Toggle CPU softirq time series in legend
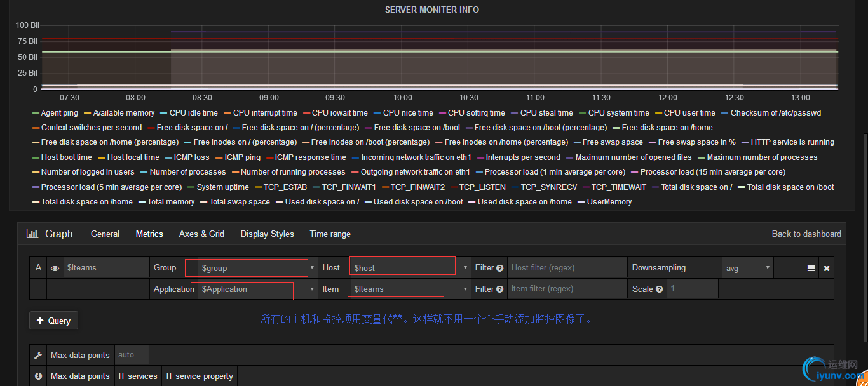Viewport: 868px width, 386px height. pos(476,113)
